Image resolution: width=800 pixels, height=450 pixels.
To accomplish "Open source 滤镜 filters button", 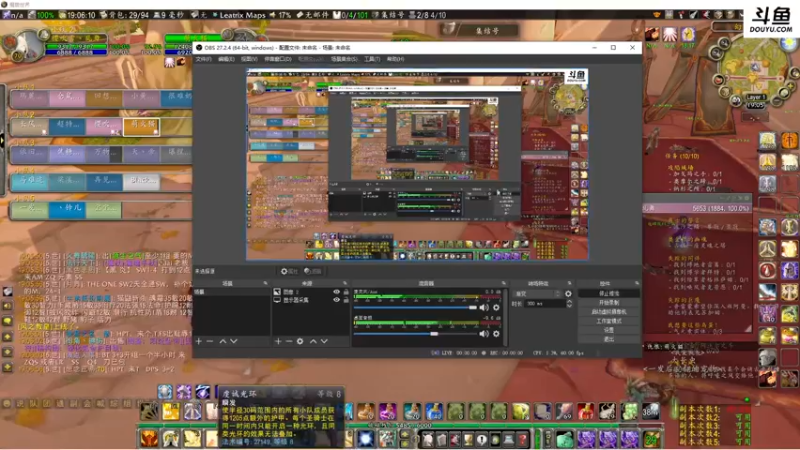I will (312, 271).
